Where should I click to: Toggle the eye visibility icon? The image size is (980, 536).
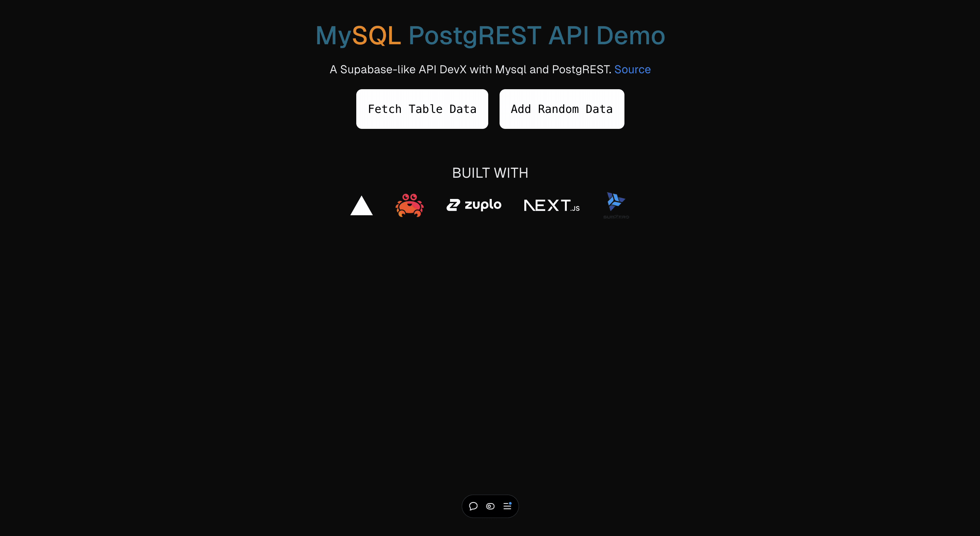pyautogui.click(x=490, y=506)
